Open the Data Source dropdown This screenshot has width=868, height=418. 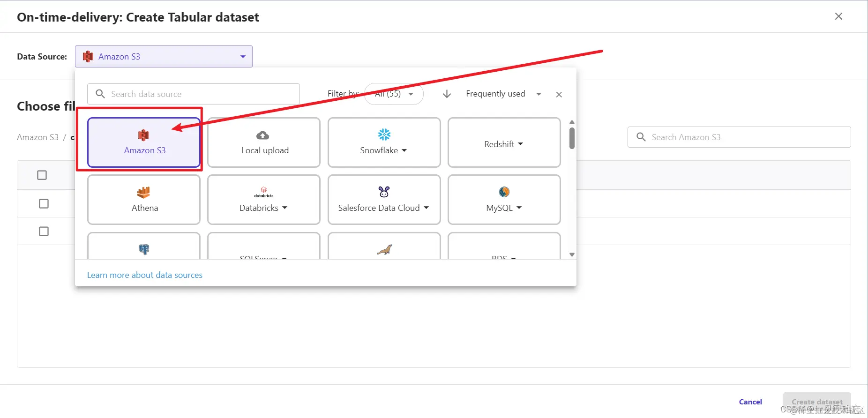[x=164, y=56]
